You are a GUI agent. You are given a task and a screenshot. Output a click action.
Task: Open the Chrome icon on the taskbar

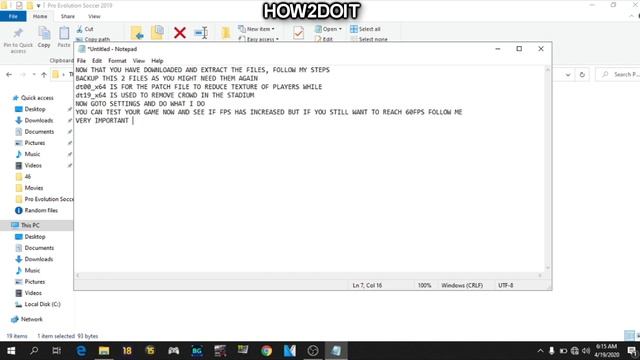(x=267, y=351)
